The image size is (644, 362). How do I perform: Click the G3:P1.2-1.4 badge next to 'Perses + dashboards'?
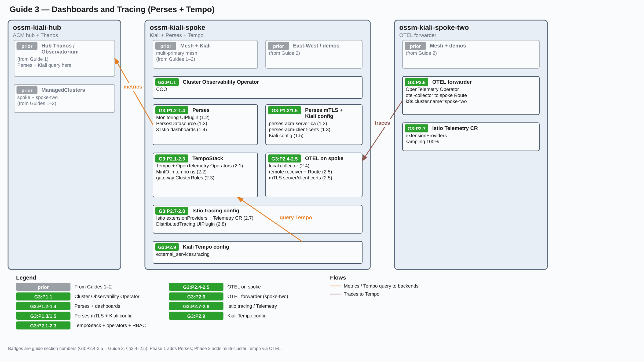tap(43, 306)
